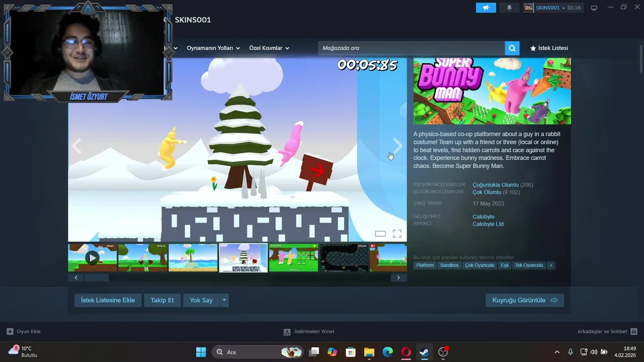Open the Catobyte developer link

(x=484, y=217)
